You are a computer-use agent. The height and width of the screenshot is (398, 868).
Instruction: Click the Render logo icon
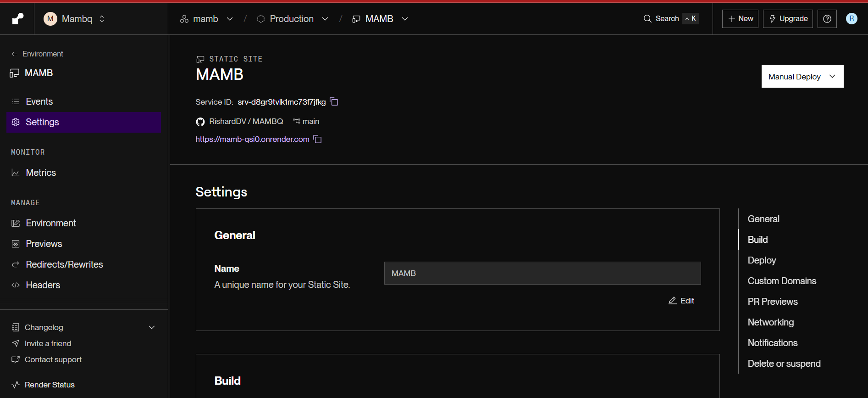pos(17,19)
